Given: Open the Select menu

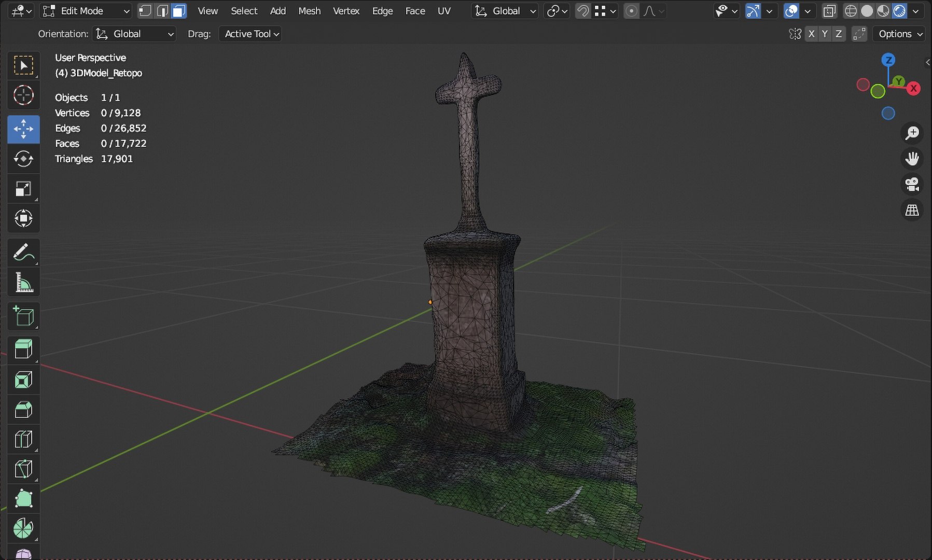Looking at the screenshot, I should pyautogui.click(x=244, y=11).
